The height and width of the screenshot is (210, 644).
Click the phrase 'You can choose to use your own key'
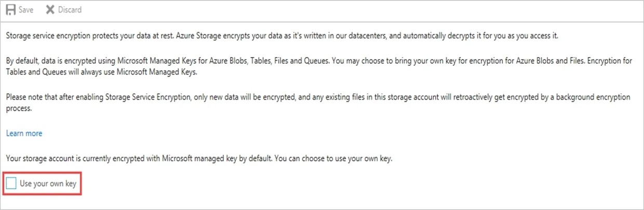point(333,158)
